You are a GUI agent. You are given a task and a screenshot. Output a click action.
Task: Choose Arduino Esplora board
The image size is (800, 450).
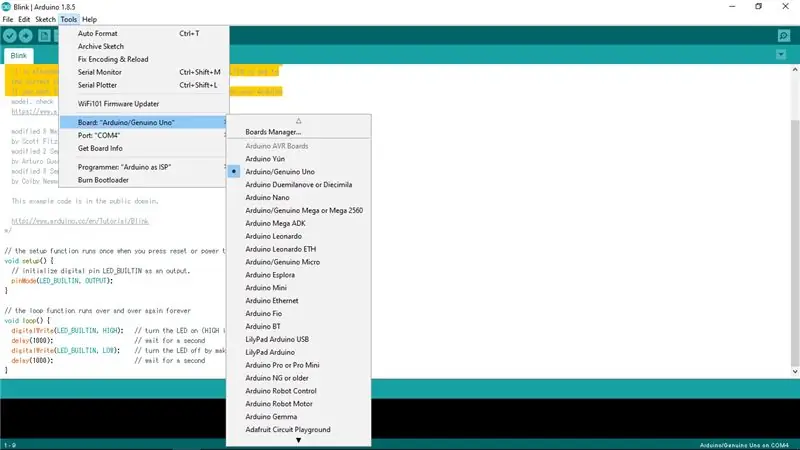(x=298, y=274)
